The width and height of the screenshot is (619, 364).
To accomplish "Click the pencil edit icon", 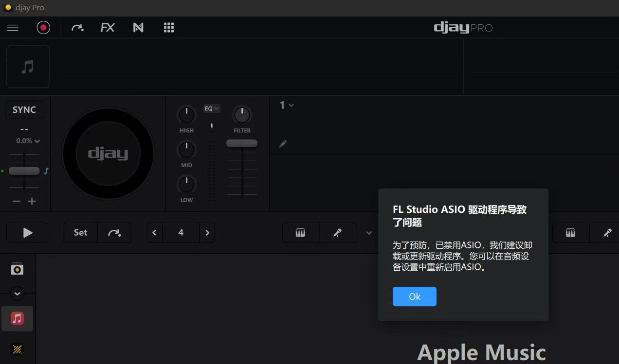I will tap(283, 144).
